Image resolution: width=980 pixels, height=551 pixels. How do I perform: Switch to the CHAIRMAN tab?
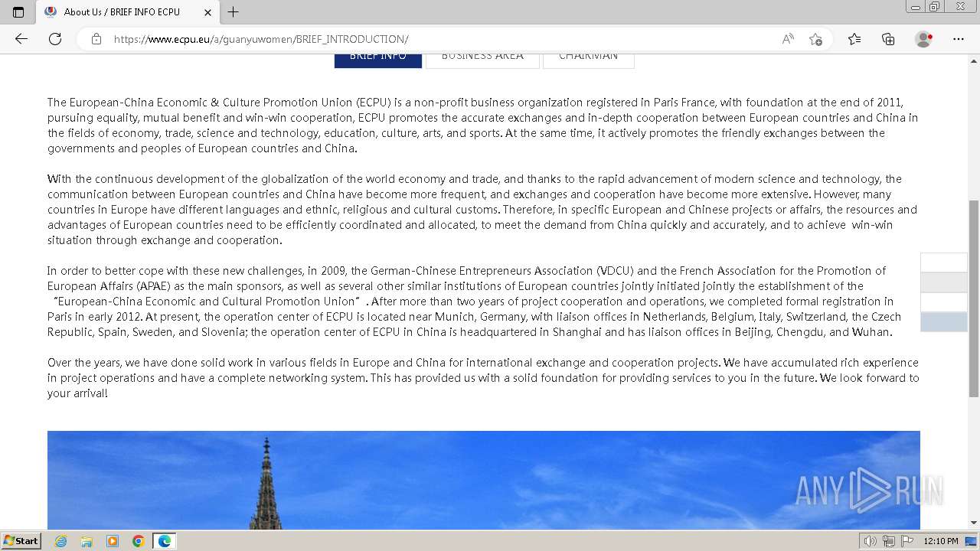pos(589,58)
